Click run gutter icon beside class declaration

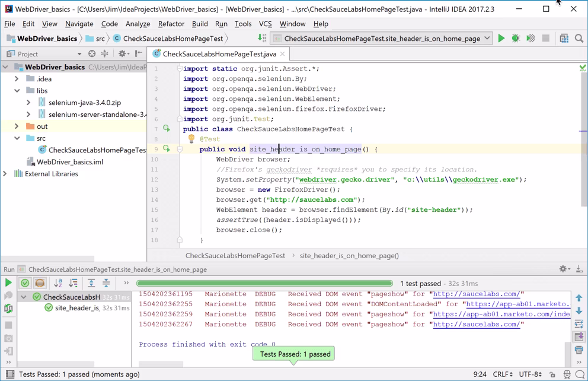(x=167, y=129)
